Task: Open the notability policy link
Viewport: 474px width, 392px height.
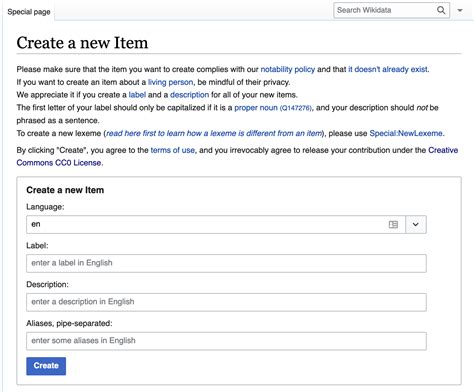Action: [288, 69]
